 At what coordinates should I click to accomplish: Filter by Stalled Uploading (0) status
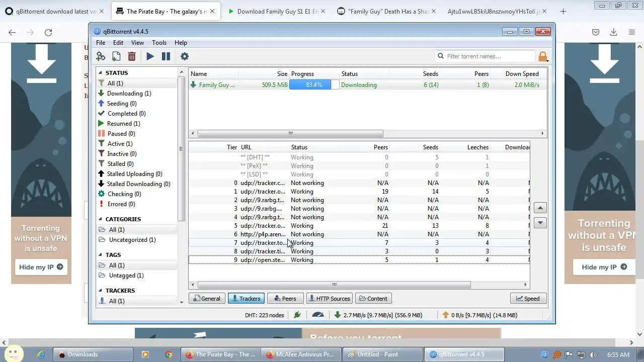point(134,174)
